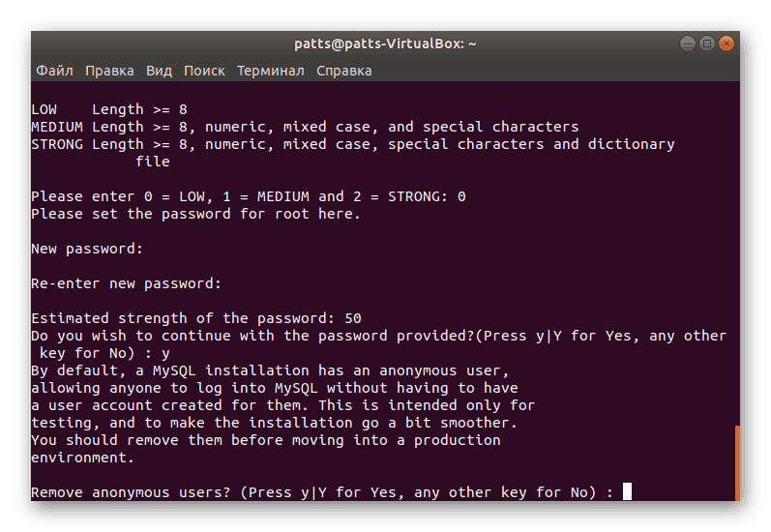The height and width of the screenshot is (532, 771).
Task: Open the Вид menu
Action: click(x=159, y=71)
